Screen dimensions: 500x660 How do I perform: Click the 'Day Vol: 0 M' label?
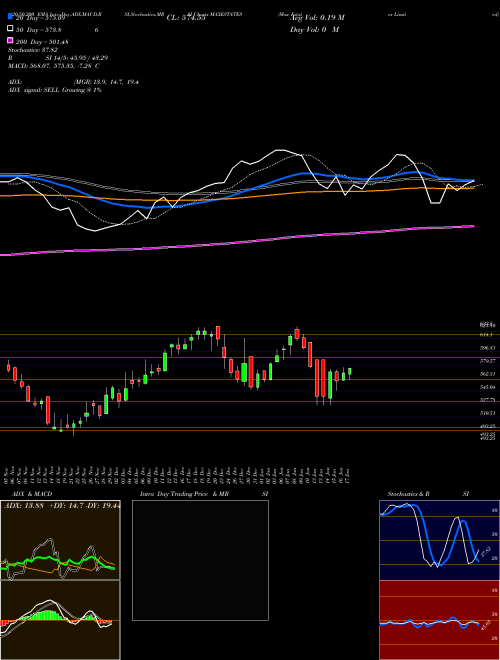click(x=314, y=30)
